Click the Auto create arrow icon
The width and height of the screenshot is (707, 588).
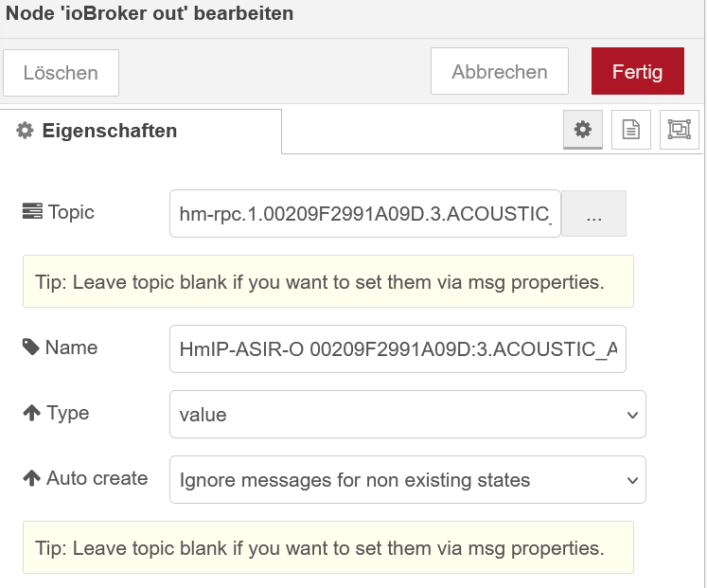pyautogui.click(x=31, y=478)
